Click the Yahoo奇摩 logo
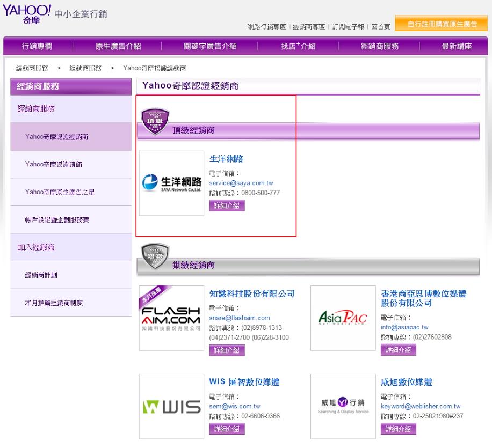This screenshot has width=492, height=448. click(27, 13)
